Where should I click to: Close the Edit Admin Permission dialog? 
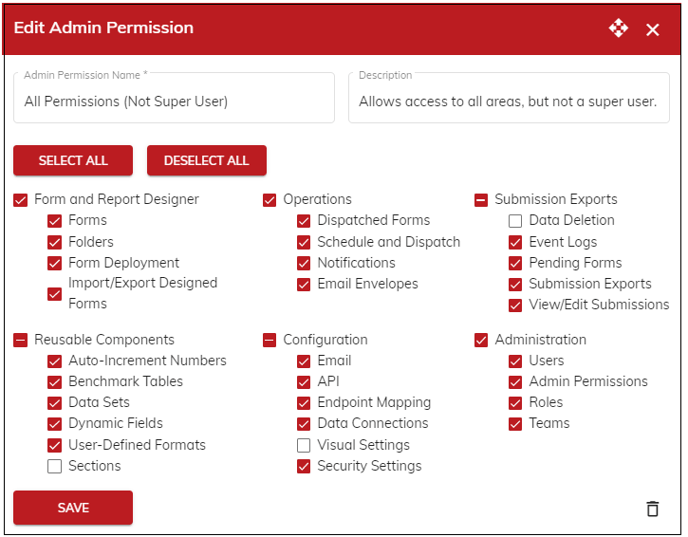point(653,29)
